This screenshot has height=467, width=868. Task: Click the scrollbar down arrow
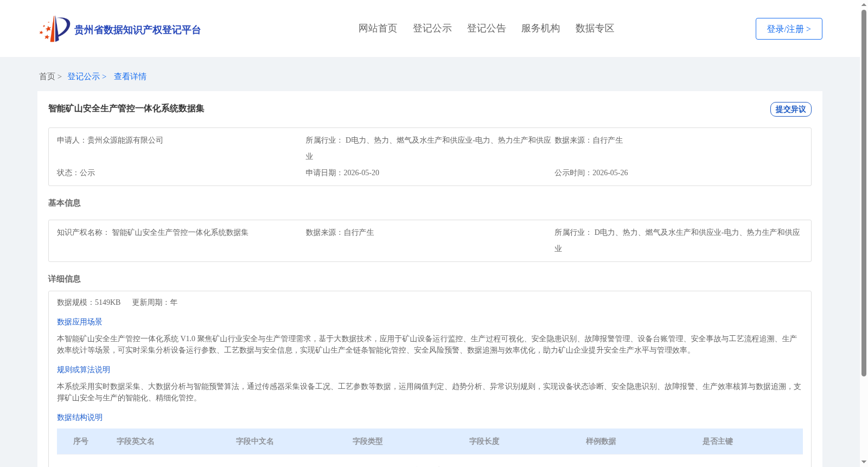(x=864, y=462)
